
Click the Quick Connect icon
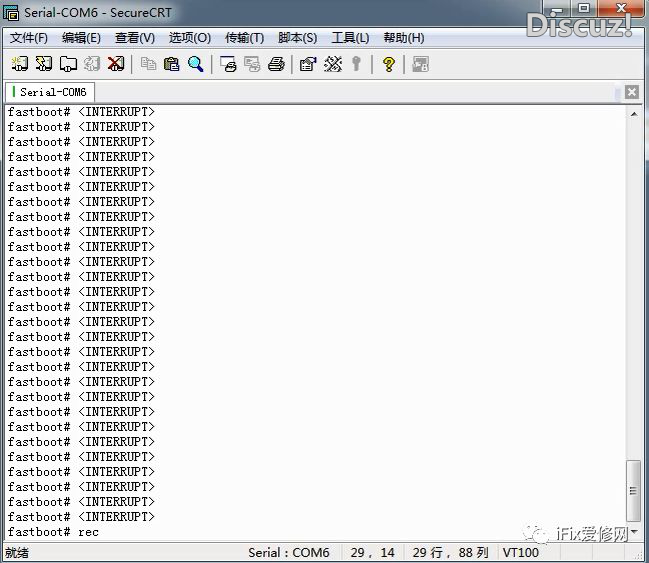click(x=43, y=64)
